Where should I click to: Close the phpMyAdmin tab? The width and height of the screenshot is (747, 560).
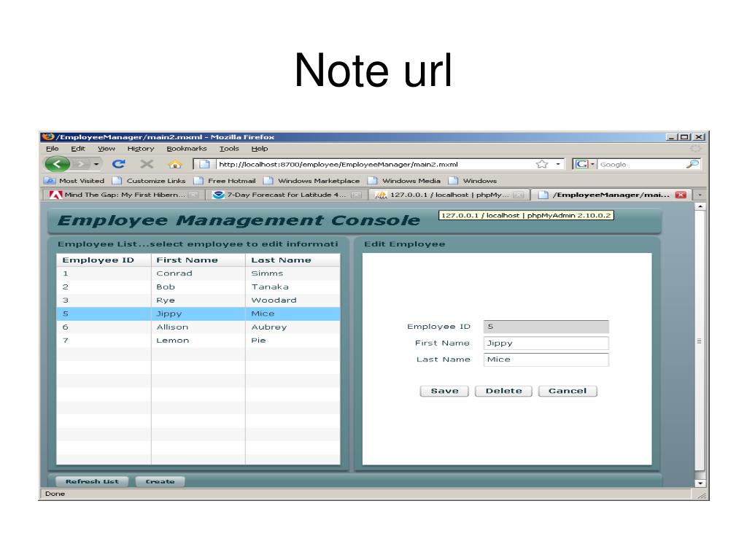[519, 195]
